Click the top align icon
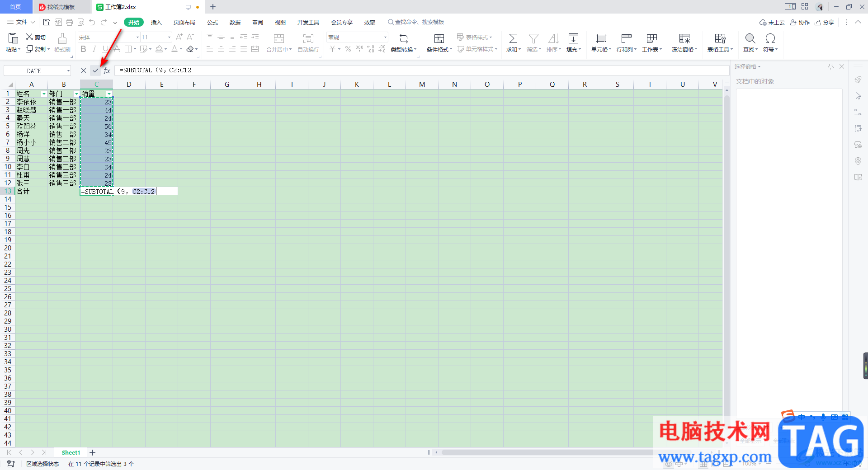868x470 pixels. pos(210,37)
